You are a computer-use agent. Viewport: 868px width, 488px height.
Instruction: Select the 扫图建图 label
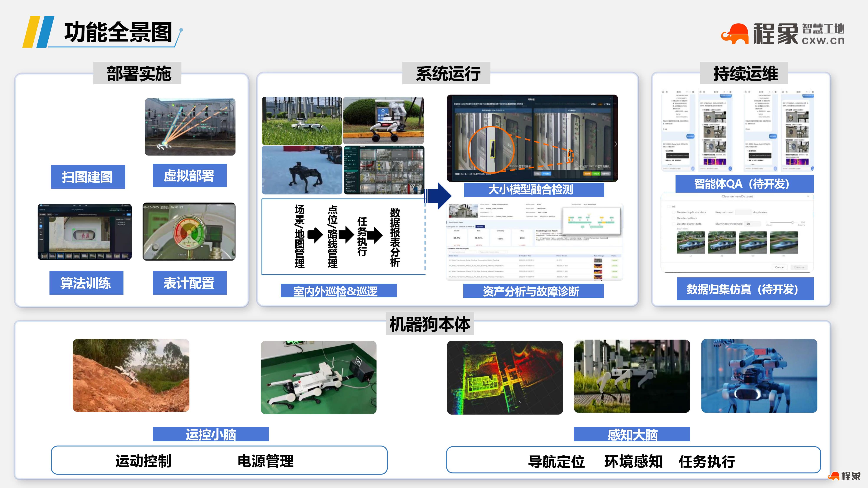click(x=88, y=177)
